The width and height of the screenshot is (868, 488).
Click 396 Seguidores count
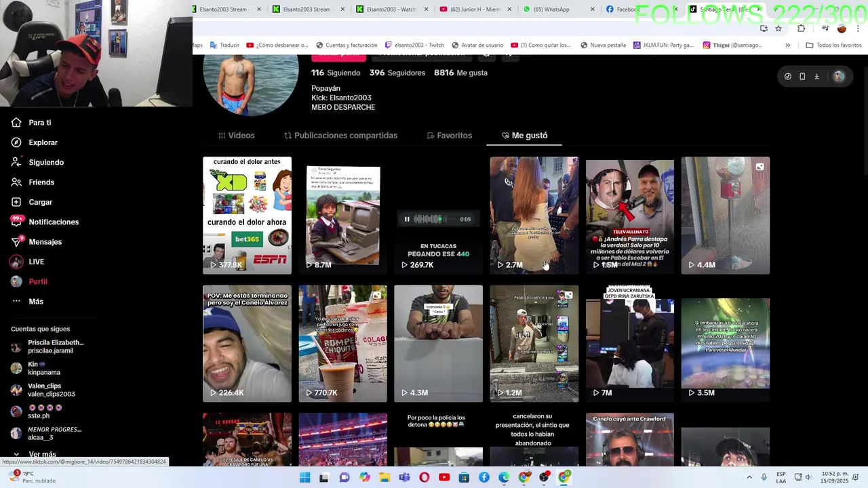pos(397,73)
